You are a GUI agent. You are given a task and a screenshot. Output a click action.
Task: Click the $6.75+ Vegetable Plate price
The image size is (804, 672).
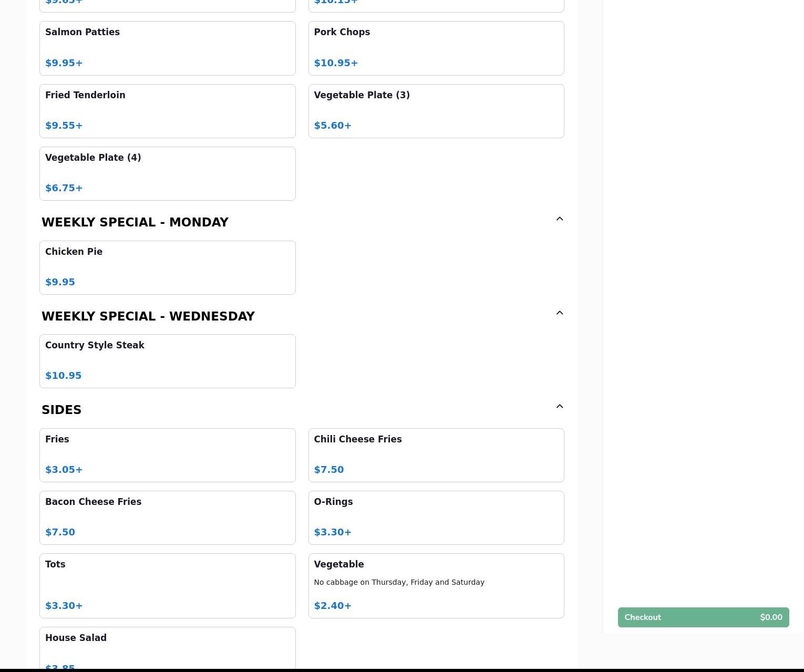pos(64,188)
